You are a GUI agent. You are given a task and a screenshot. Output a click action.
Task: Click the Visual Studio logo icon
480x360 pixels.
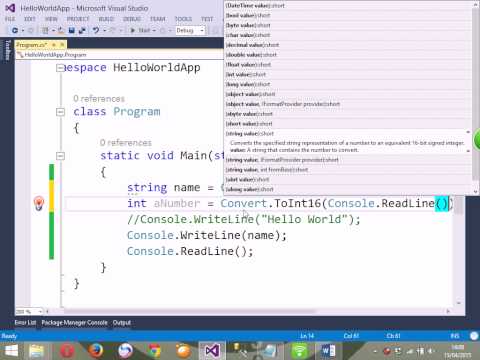10,8
